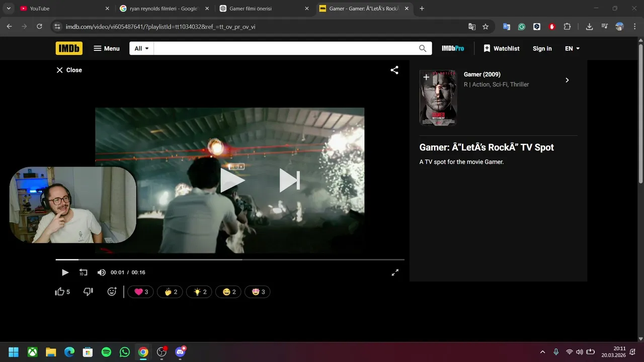Toggle the light bulb reaction
The height and width of the screenshot is (362, 644).
tap(199, 292)
